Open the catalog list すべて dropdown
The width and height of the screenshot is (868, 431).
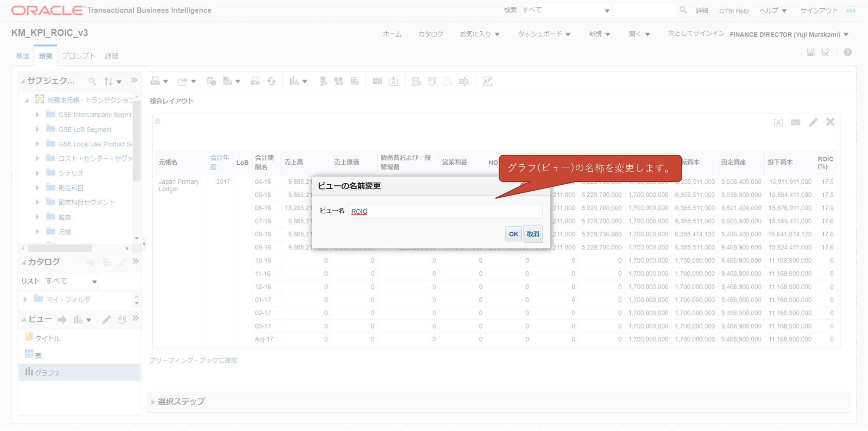coord(72,282)
